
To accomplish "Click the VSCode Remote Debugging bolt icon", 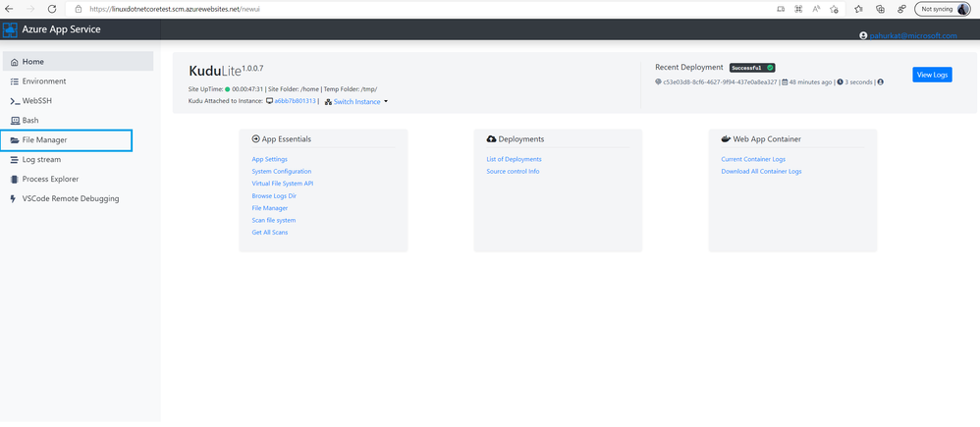I will point(15,198).
